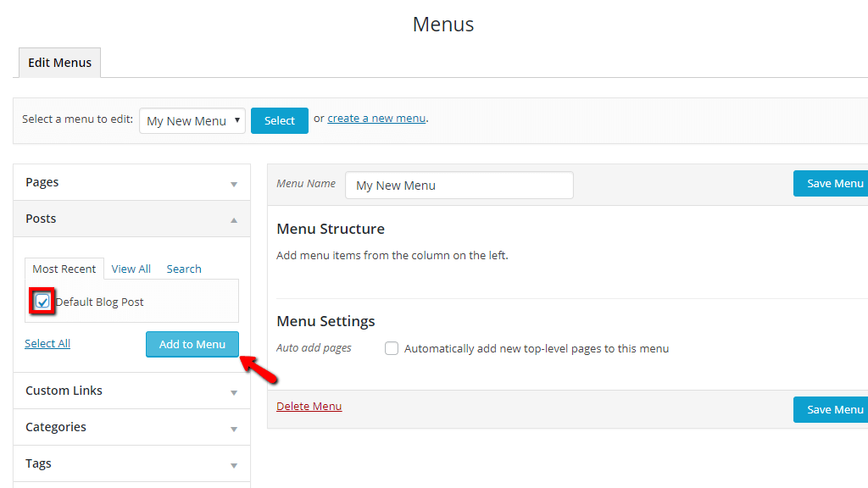
Task: Expand the Pages panel
Action: click(131, 183)
